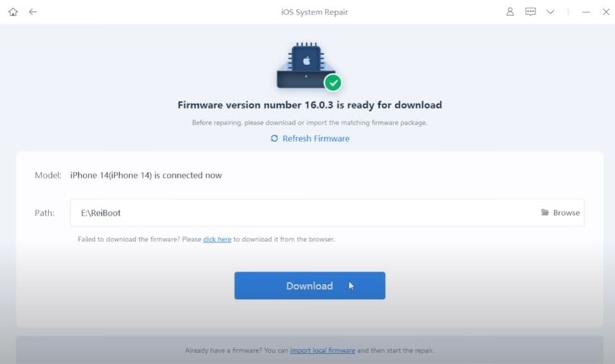Open the user account icon
This screenshot has width=615, height=364.
[510, 12]
